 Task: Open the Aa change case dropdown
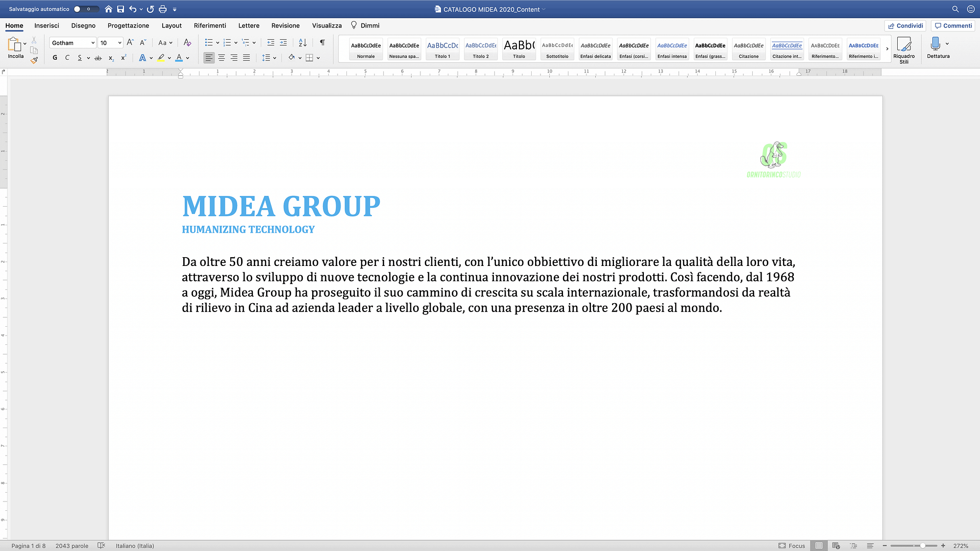point(165,43)
